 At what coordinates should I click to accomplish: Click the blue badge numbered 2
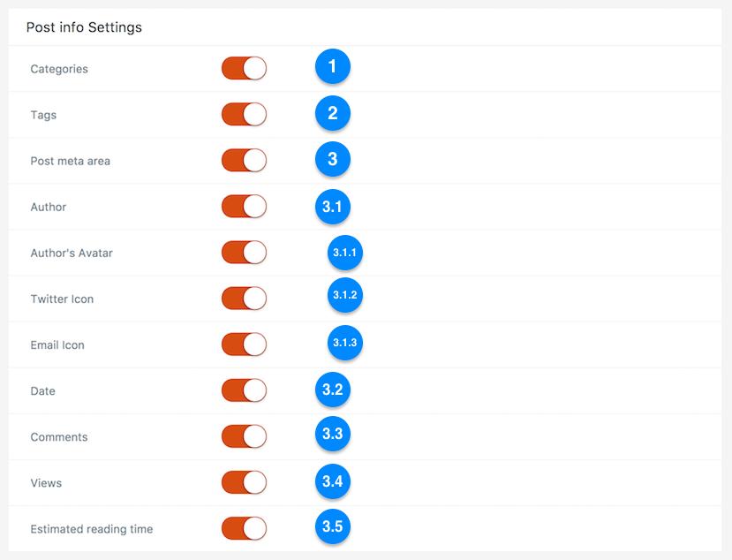coord(332,113)
